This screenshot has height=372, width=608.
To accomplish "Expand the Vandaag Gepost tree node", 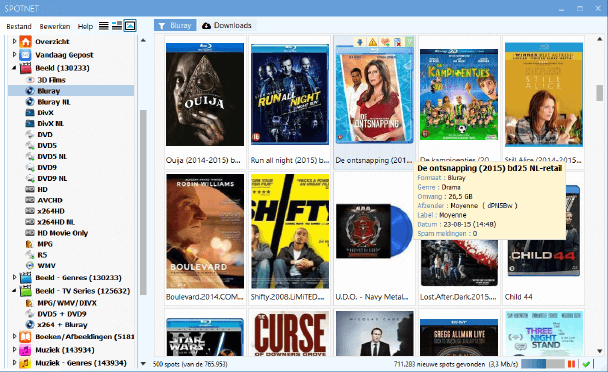I will (x=14, y=55).
